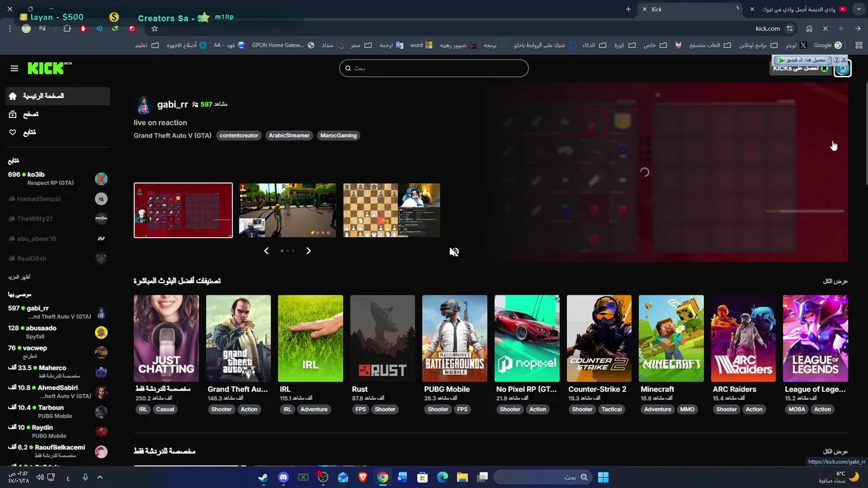868x488 pixels.
Task: Click the ArabicStreamer tag
Action: [289, 136]
